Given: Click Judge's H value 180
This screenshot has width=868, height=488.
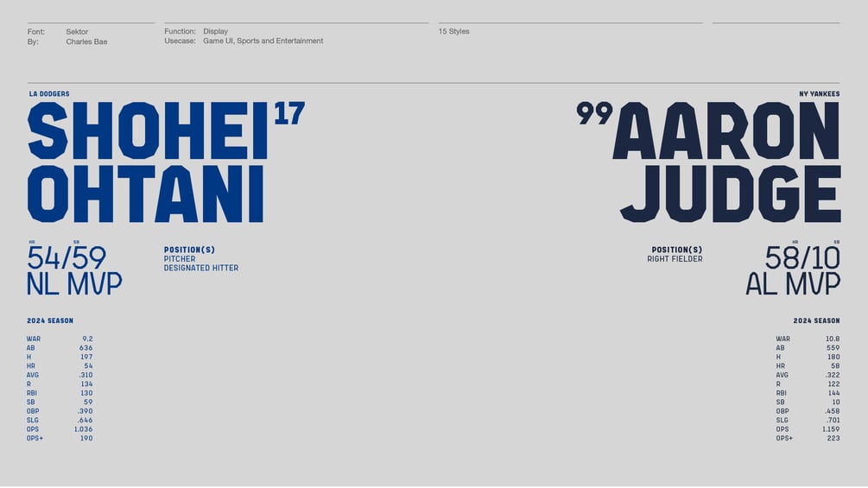Looking at the screenshot, I should (833, 357).
